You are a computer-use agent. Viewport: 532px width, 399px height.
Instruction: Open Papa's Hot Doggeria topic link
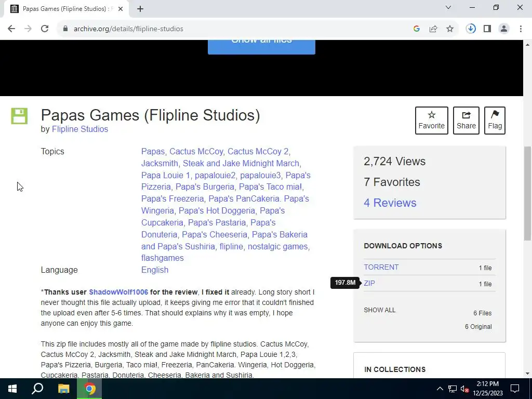click(217, 211)
